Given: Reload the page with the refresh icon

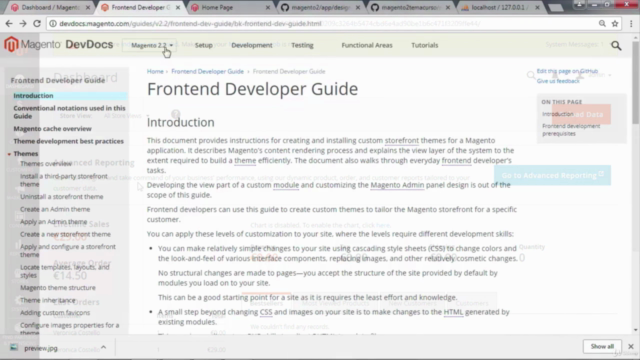Looking at the screenshot, I should pyautogui.click(x=37, y=24).
